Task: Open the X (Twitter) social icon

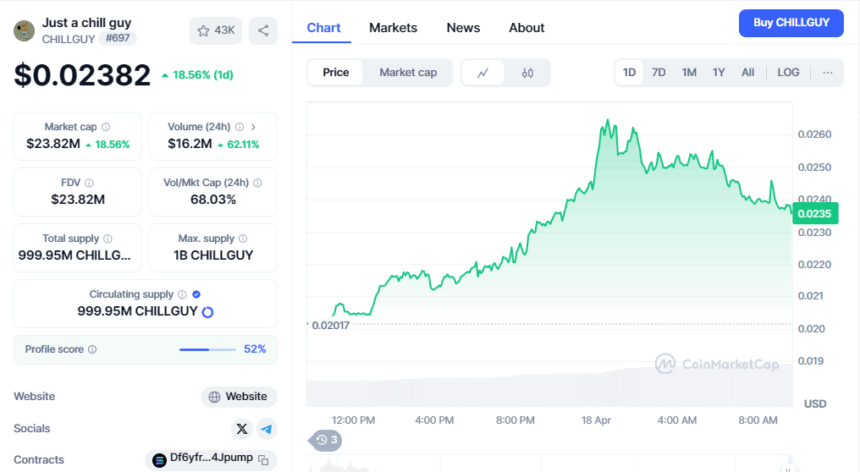Action: 242,429
